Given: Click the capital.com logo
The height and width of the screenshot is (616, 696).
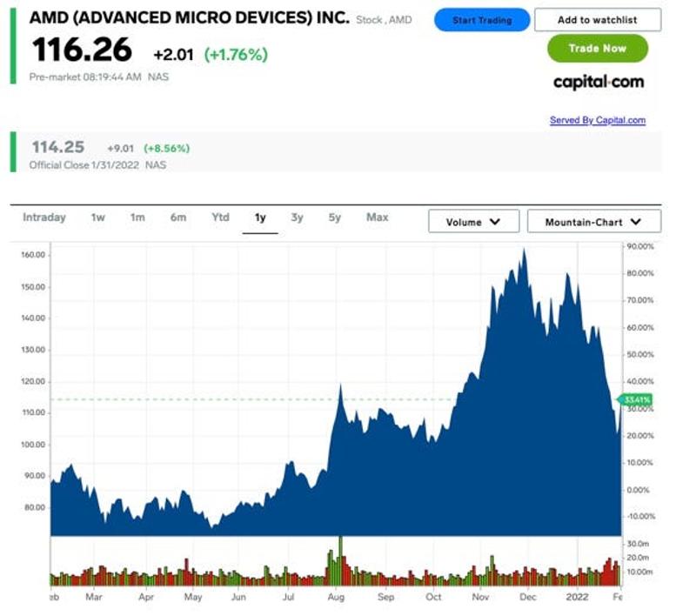Looking at the screenshot, I should point(599,82).
